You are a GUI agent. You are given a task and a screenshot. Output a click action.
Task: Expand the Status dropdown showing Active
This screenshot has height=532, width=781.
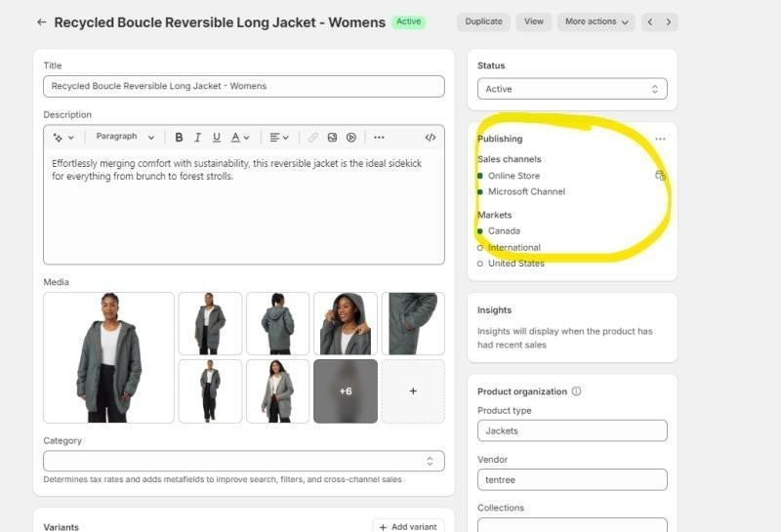[x=572, y=89]
